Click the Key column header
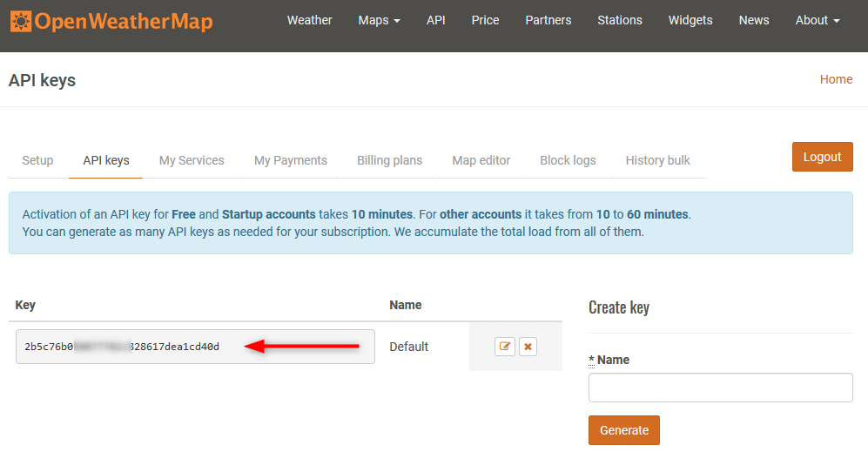 [x=25, y=305]
